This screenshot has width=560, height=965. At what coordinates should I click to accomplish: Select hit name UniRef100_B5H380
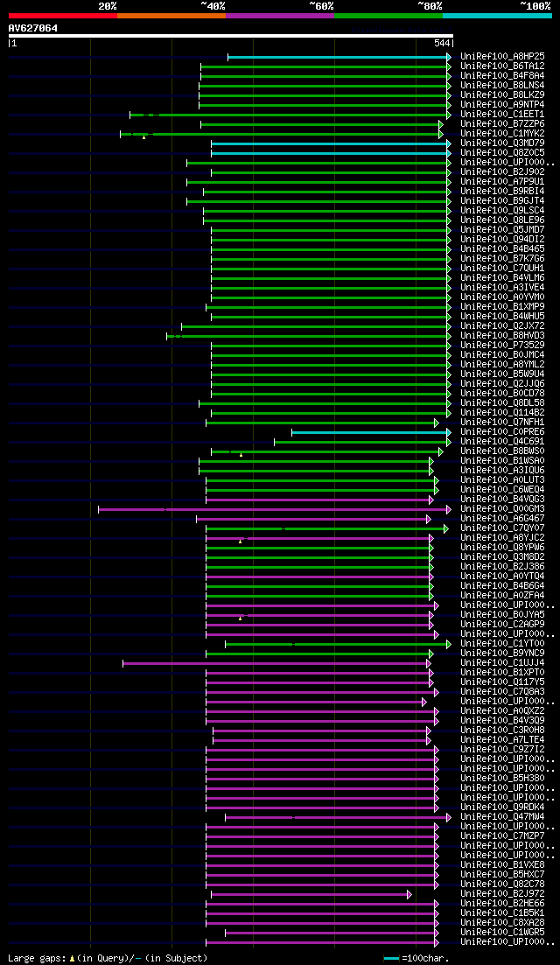click(502, 779)
